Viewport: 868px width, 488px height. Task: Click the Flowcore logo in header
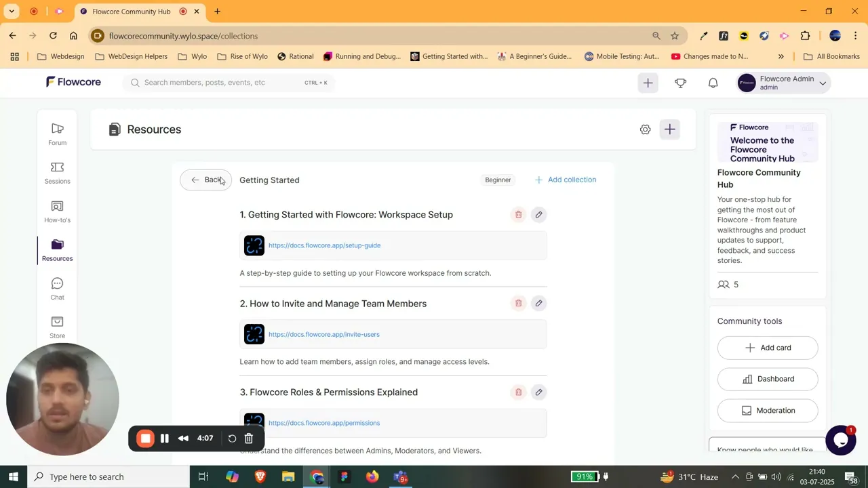tap(73, 82)
